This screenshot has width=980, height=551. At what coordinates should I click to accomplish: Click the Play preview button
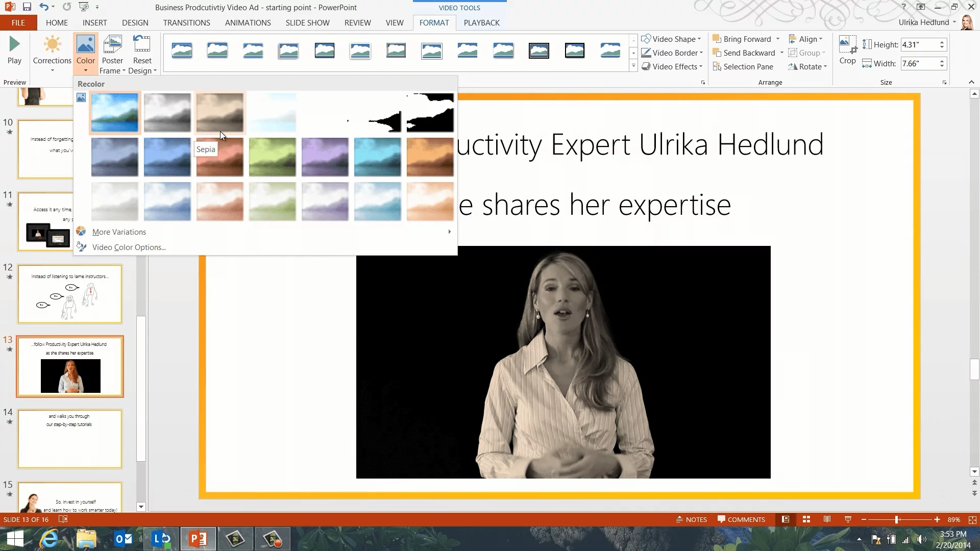14,50
